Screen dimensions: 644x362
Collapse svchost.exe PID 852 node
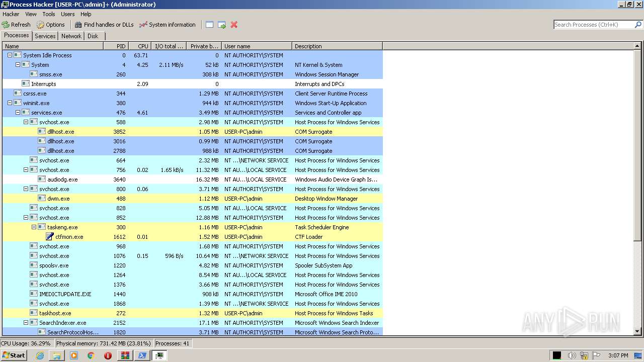(x=26, y=218)
